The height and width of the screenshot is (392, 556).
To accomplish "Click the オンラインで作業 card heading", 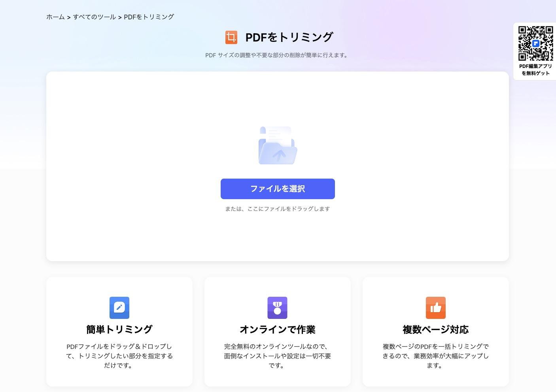I will point(277,329).
